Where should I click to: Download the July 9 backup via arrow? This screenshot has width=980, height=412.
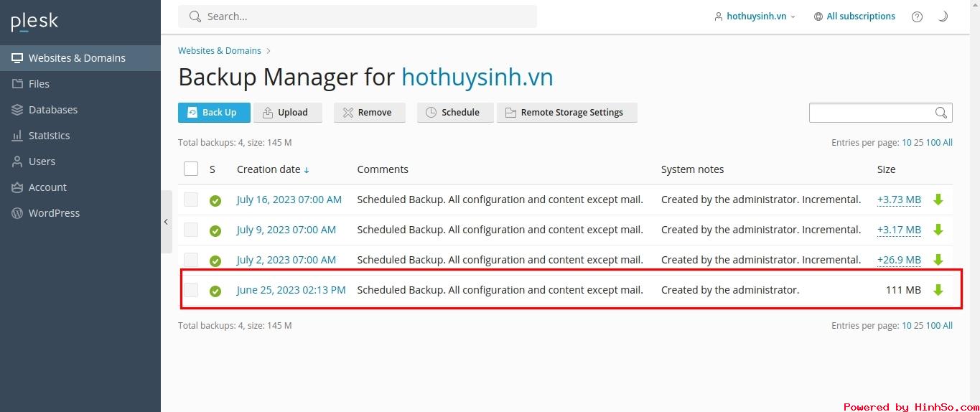tap(938, 230)
